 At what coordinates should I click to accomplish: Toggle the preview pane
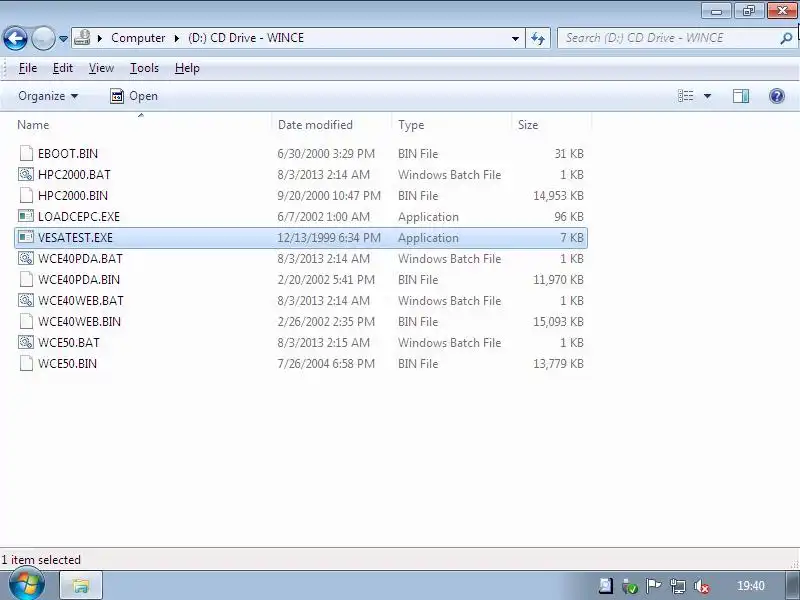point(741,96)
